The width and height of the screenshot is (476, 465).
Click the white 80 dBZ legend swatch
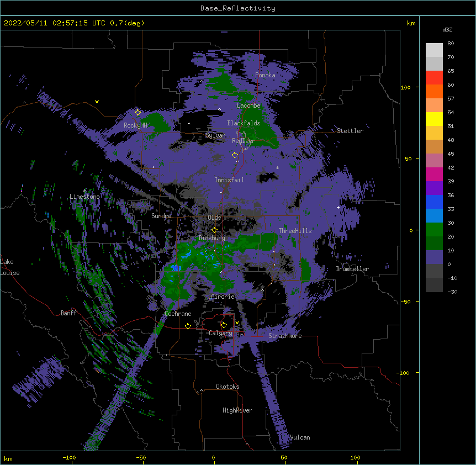tap(434, 50)
